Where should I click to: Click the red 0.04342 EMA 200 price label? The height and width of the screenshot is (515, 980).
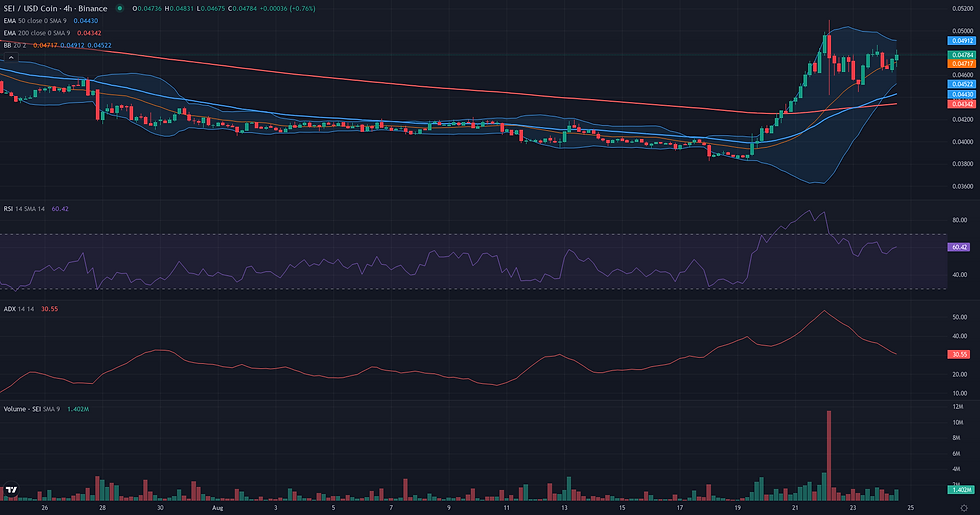click(x=962, y=103)
